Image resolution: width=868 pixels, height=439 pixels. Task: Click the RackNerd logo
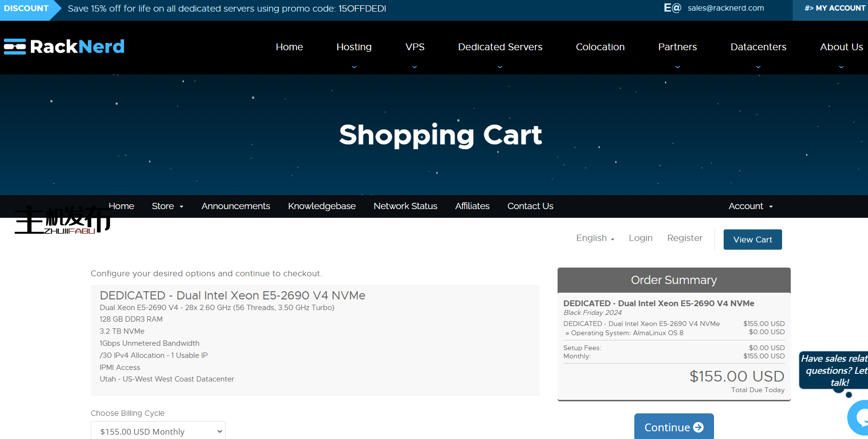click(64, 47)
